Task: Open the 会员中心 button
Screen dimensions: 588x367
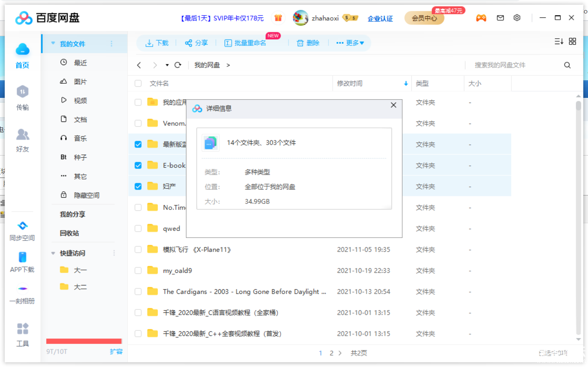Action: (x=424, y=18)
